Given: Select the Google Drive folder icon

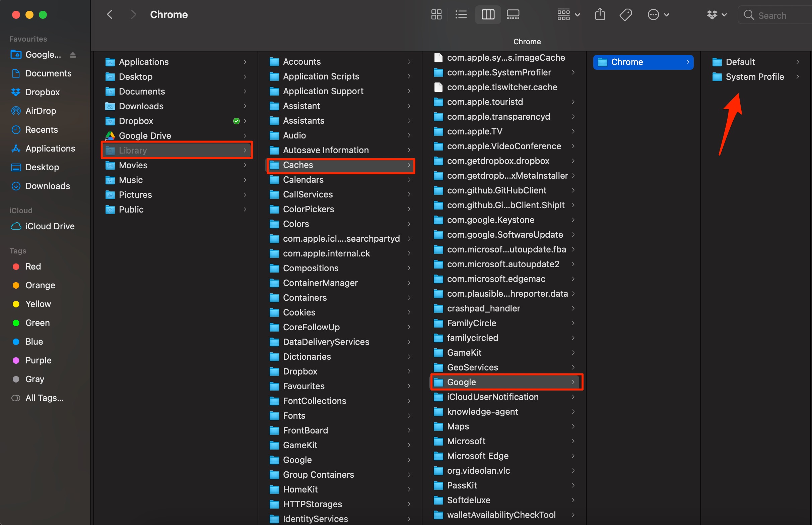Looking at the screenshot, I should click(110, 136).
